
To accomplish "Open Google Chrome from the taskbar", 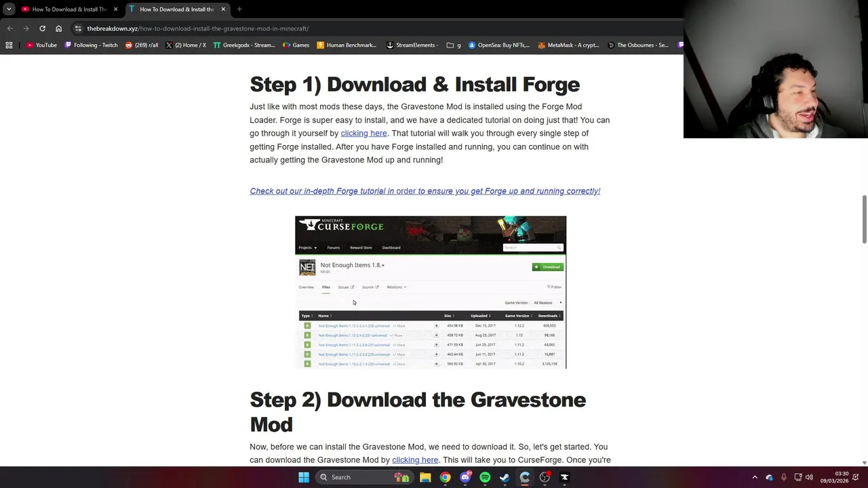I will tap(445, 477).
